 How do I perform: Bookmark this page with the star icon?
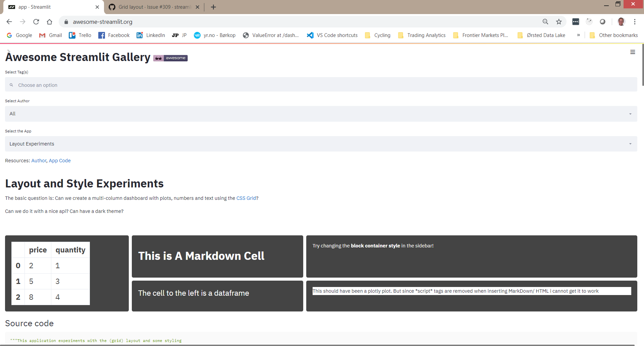coord(559,21)
